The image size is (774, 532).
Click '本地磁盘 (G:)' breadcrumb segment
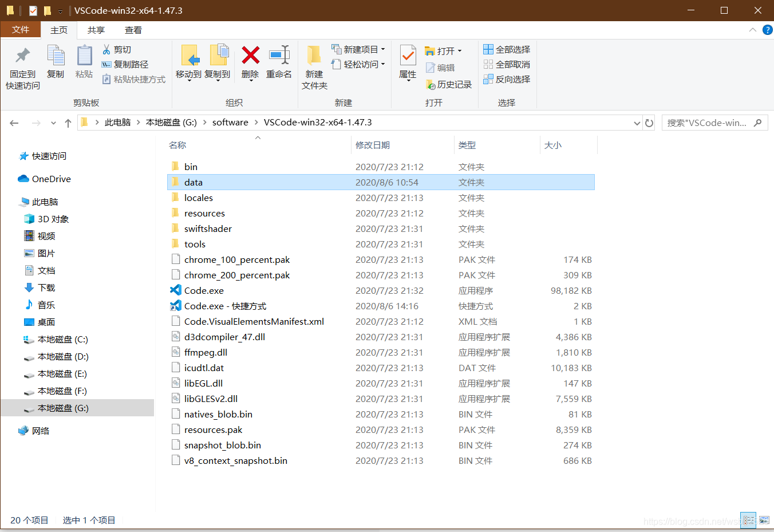point(171,123)
